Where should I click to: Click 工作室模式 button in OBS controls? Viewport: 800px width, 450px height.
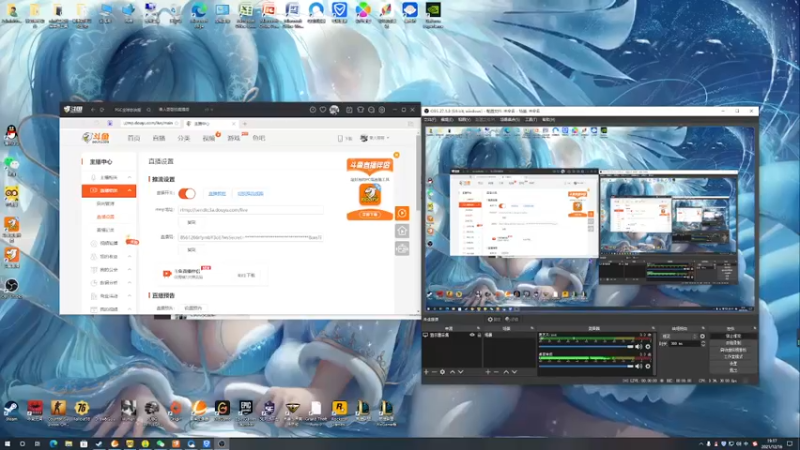[x=733, y=357]
